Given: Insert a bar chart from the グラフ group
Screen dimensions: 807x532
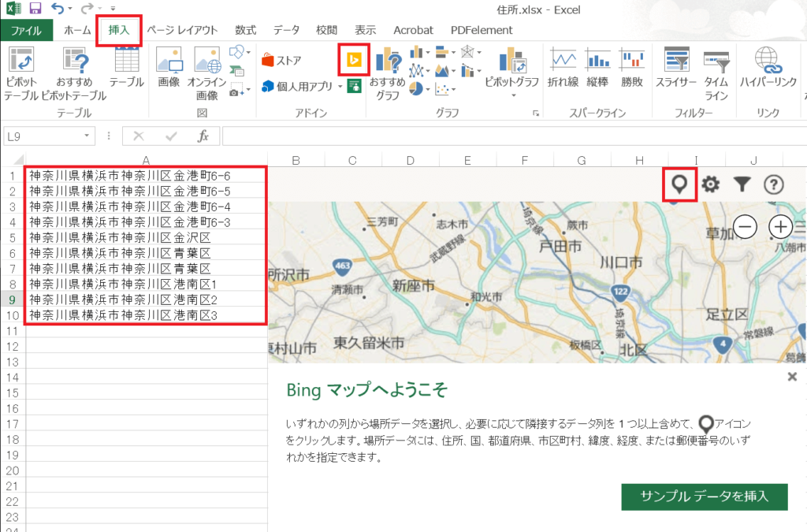Looking at the screenshot, I should pos(441,52).
